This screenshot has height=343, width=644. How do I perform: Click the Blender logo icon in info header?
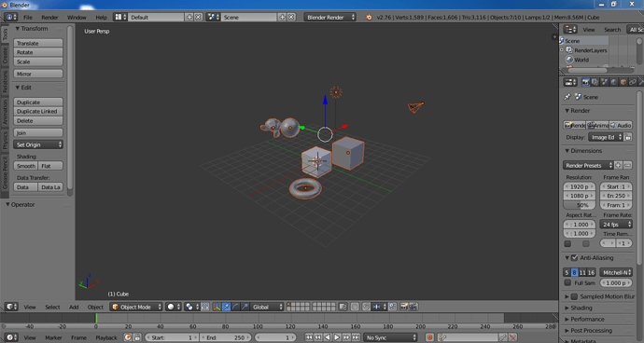(x=369, y=17)
